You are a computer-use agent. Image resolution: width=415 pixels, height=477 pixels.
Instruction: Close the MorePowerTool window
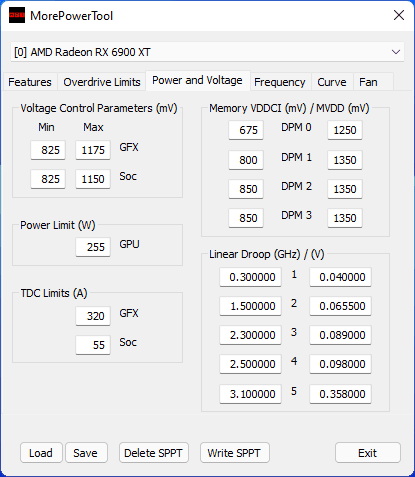click(399, 15)
